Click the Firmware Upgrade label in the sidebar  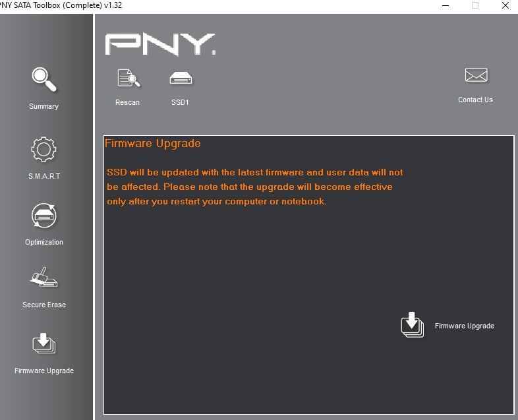coord(44,371)
